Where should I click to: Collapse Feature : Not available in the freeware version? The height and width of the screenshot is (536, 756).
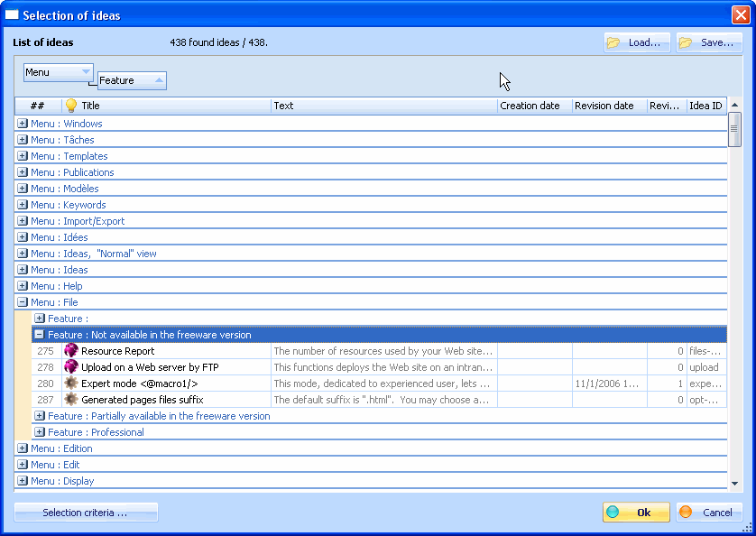click(x=40, y=334)
